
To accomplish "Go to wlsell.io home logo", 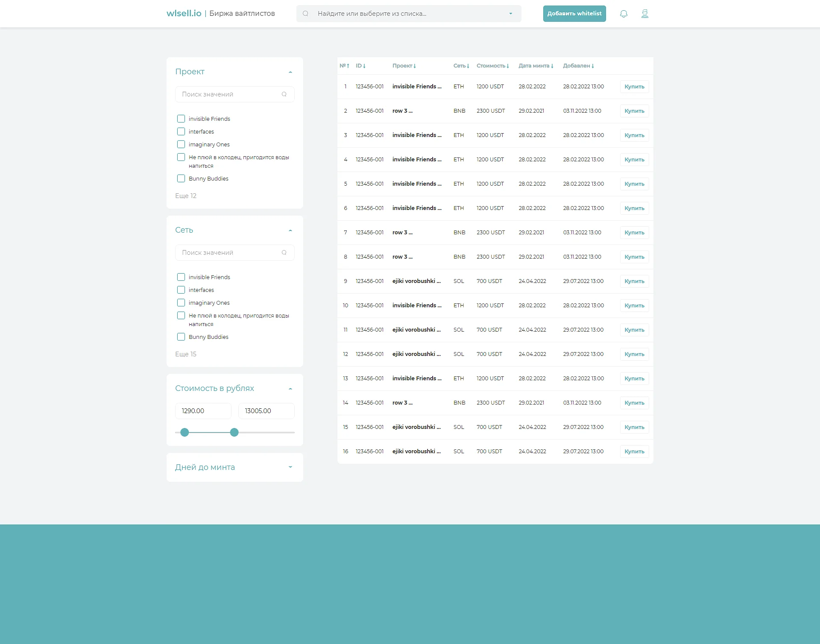I will pos(184,13).
